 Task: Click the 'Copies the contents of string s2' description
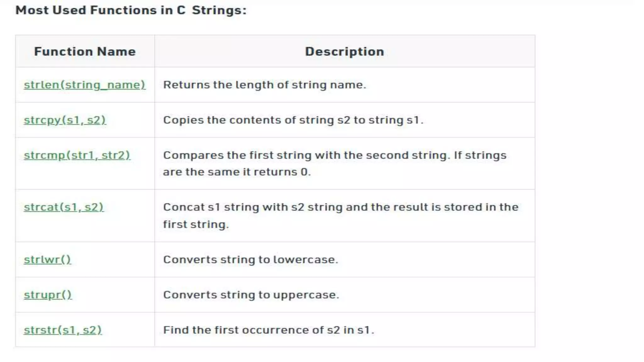tap(293, 120)
